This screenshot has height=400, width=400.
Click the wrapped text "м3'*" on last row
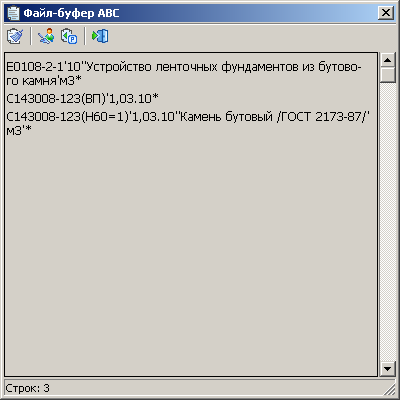19,130
